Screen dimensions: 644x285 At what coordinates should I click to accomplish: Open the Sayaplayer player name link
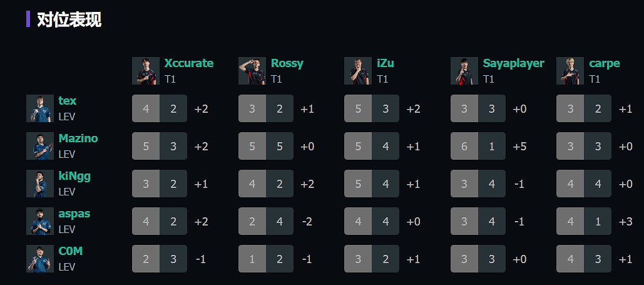click(513, 63)
